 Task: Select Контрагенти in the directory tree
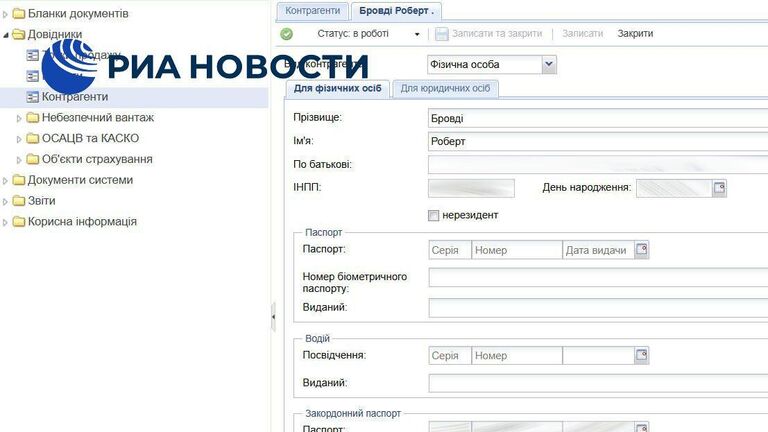75,97
